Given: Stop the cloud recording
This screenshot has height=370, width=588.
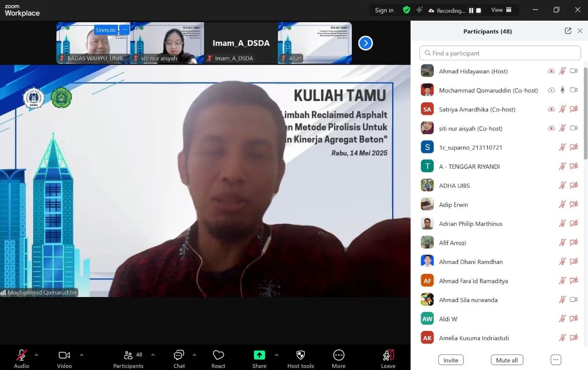Looking at the screenshot, I should [478, 11].
